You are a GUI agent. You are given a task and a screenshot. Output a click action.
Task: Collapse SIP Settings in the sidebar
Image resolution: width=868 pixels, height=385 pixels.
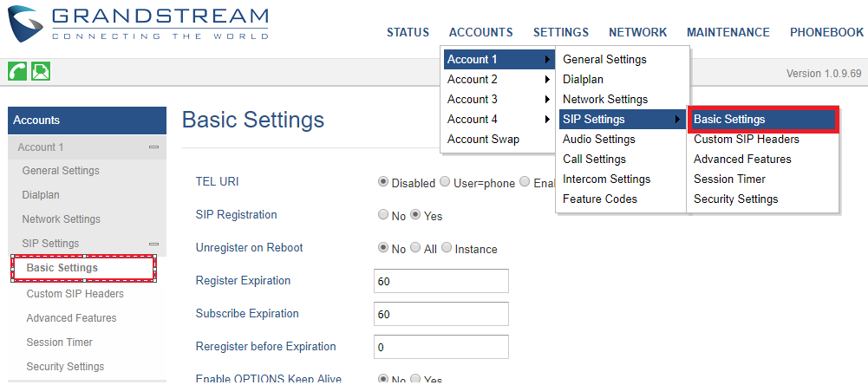click(x=153, y=244)
